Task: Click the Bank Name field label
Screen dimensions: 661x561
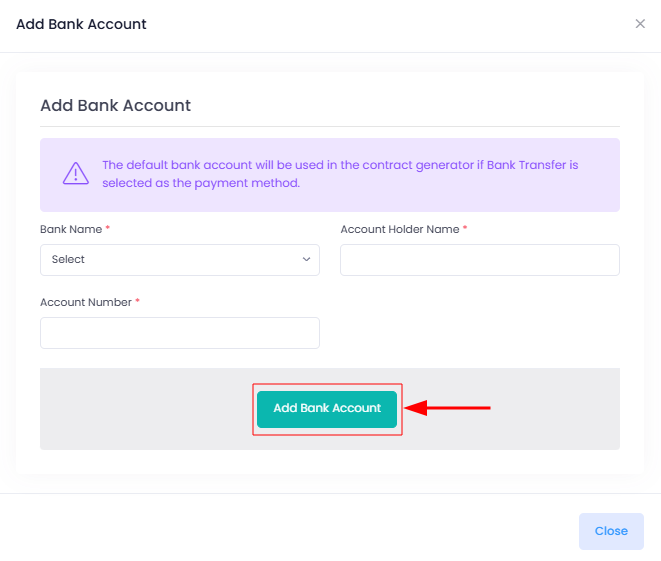Action: [x=71, y=229]
